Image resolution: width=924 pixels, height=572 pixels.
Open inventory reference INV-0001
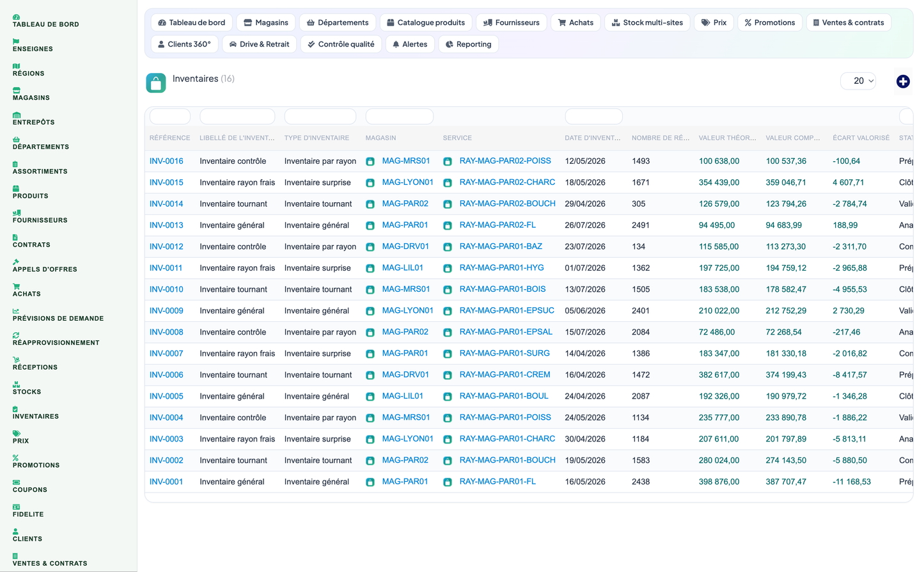pos(166,482)
